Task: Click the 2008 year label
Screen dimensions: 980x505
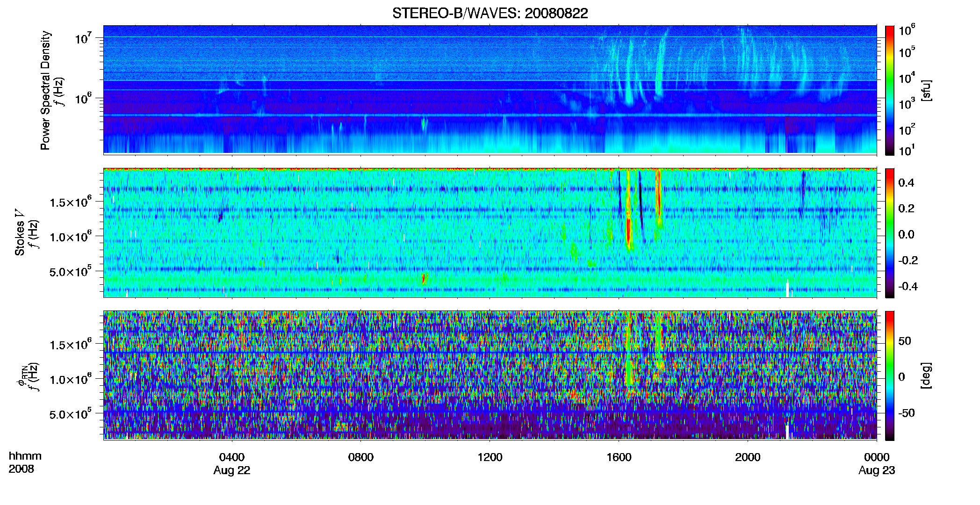Action: pos(22,469)
